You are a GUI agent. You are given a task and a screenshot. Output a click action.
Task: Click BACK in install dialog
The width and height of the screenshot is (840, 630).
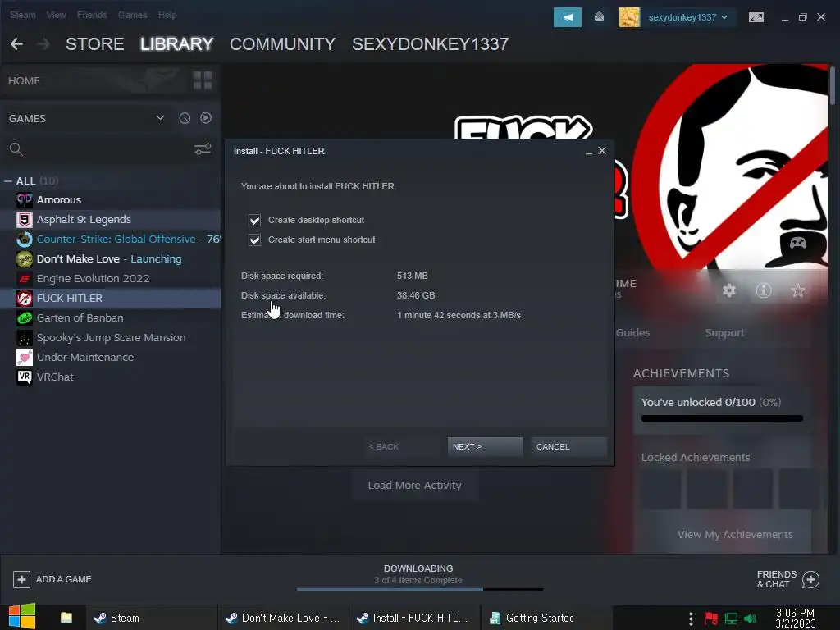point(401,447)
